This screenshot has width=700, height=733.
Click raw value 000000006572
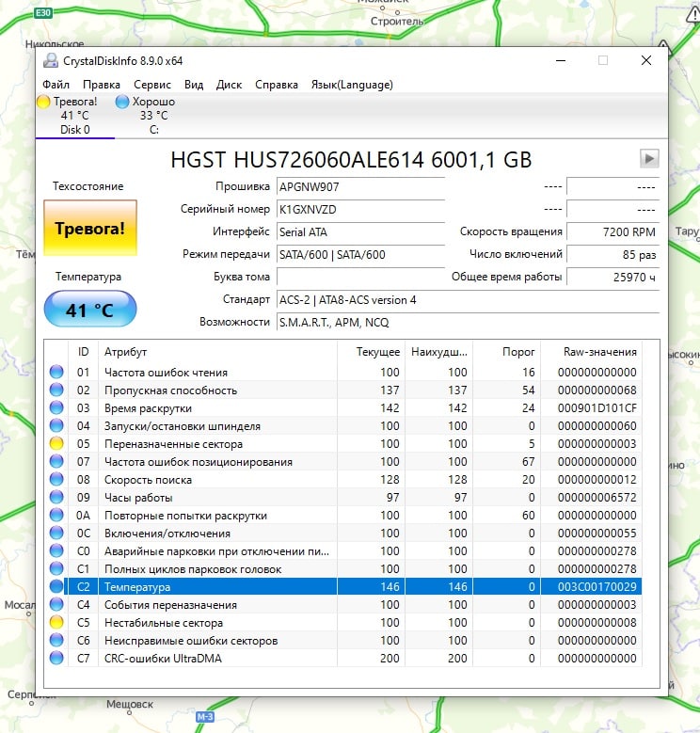(597, 498)
